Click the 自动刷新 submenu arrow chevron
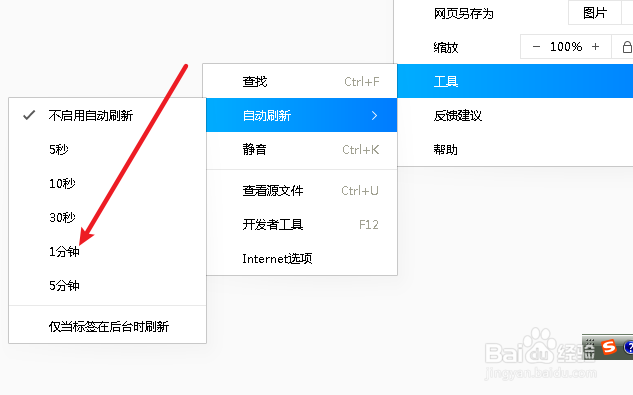The image size is (633, 395). tap(374, 116)
